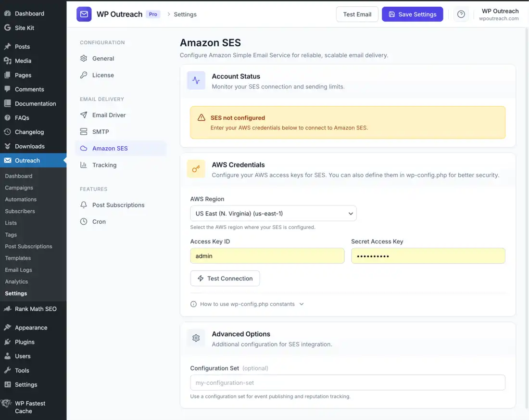Open the AWS Region dropdown
This screenshot has width=529, height=420.
273,213
